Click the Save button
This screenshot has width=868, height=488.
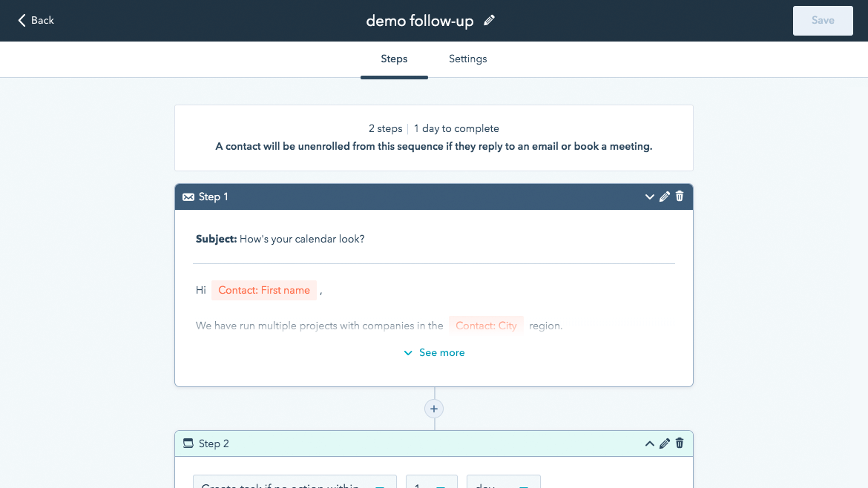(x=822, y=20)
